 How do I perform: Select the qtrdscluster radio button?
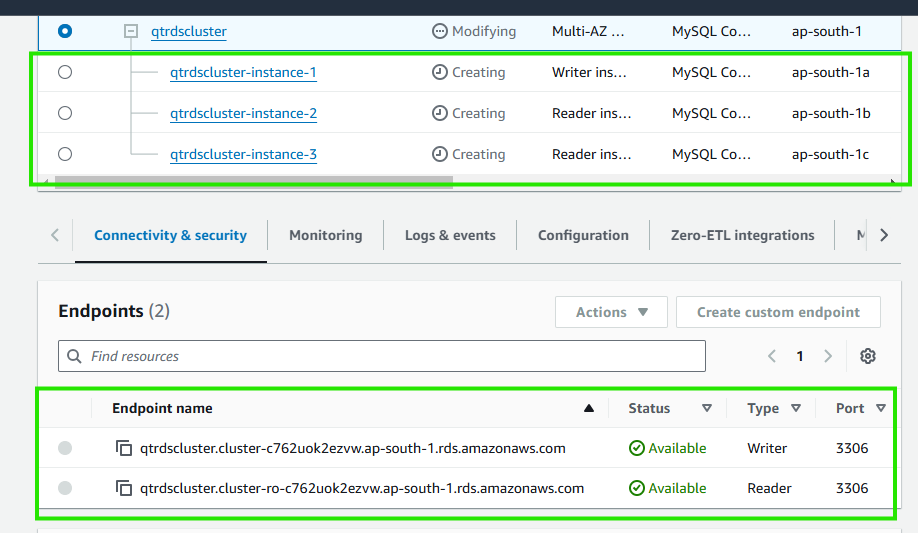65,31
